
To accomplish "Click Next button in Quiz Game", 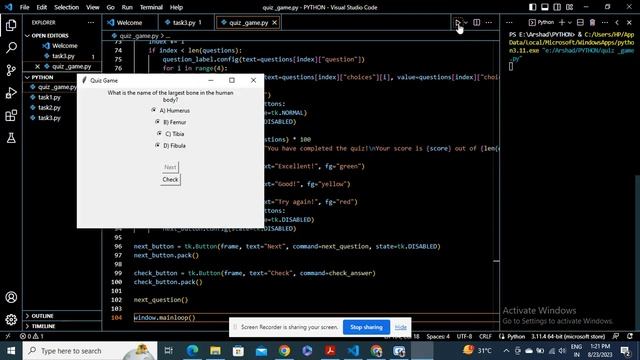I will [170, 167].
